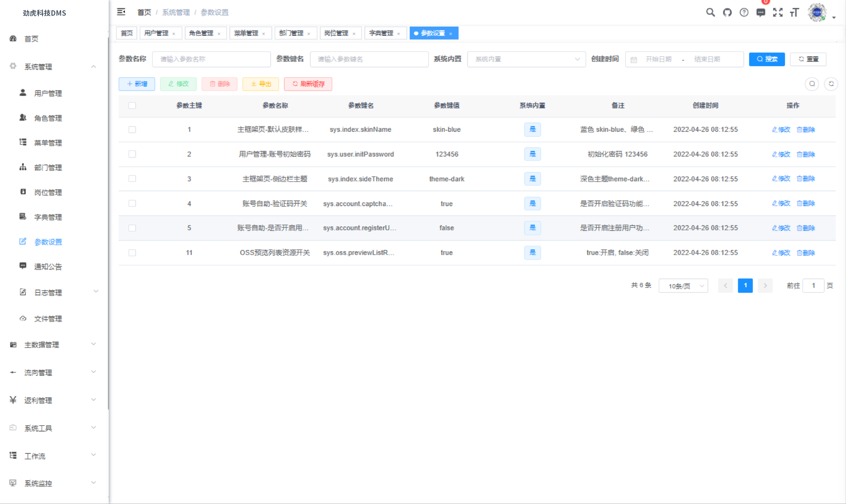Image resolution: width=846 pixels, height=504 pixels.
Task: Switch to the 字典管理 tab
Action: pyautogui.click(x=381, y=33)
